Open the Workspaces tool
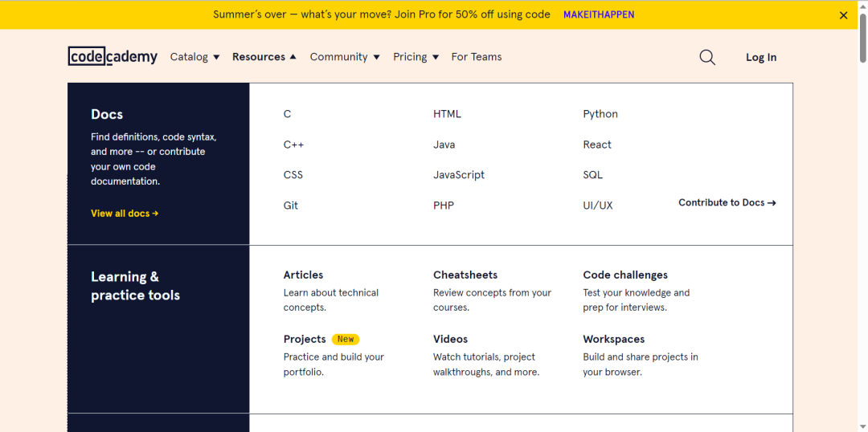 click(613, 339)
